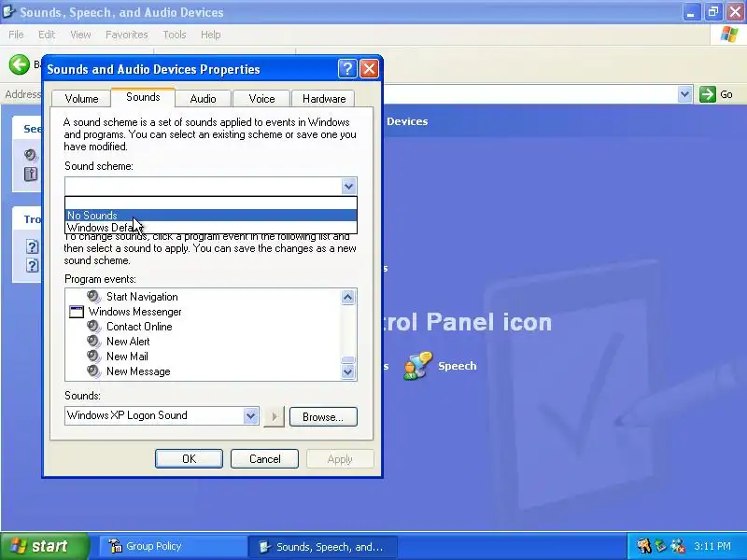Click speaker icon beside Start Navigation

click(94, 297)
